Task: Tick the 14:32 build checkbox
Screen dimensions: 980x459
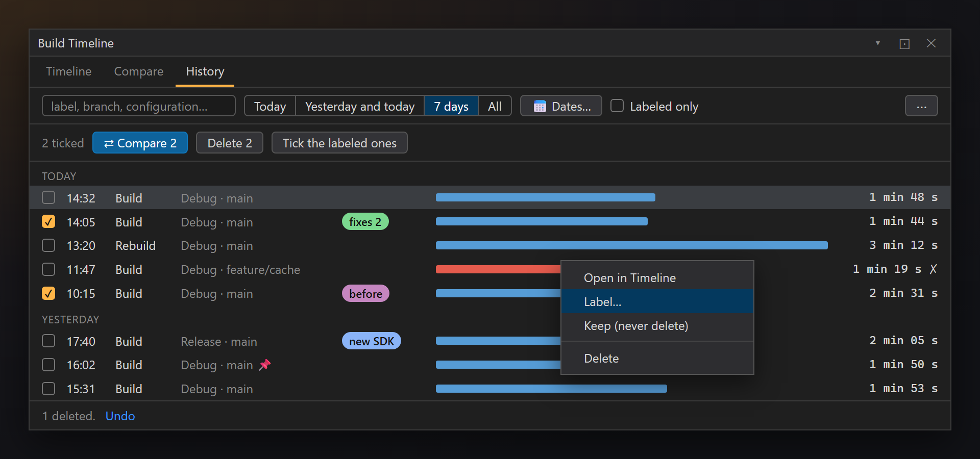Action: pos(48,197)
